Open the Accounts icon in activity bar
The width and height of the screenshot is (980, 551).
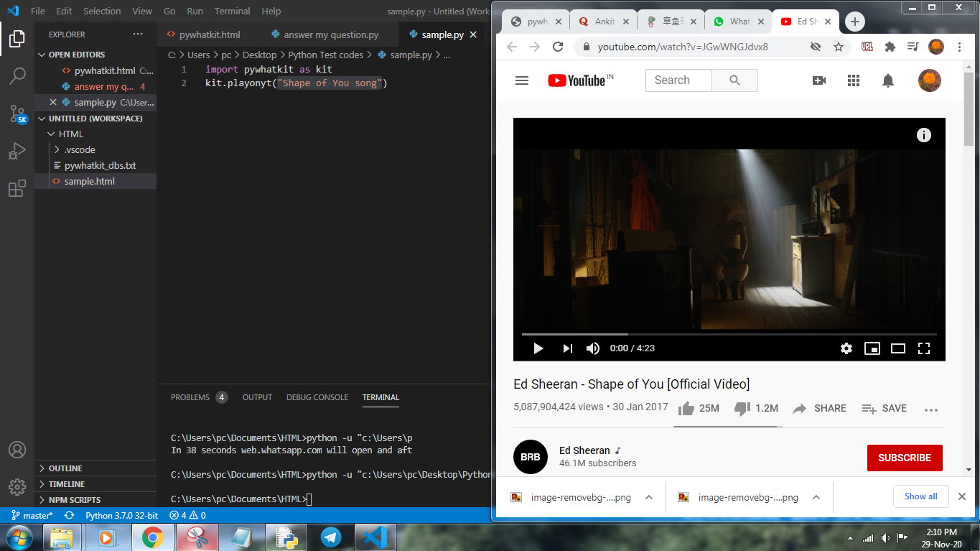tap(17, 450)
